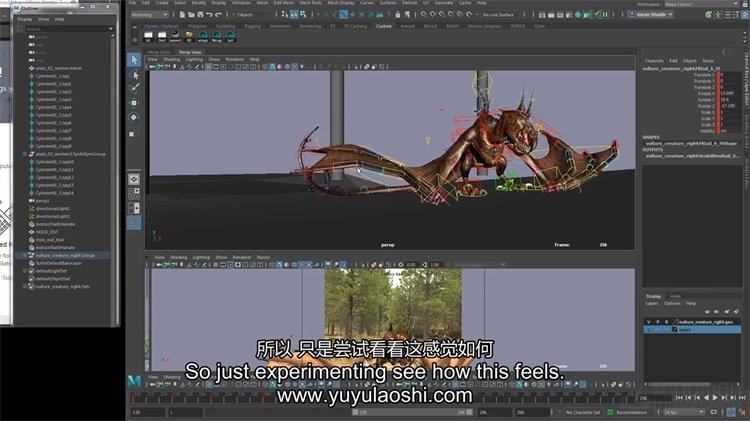This screenshot has width=750, height=421.
Task: Click the No Character Set field
Action: click(583, 412)
